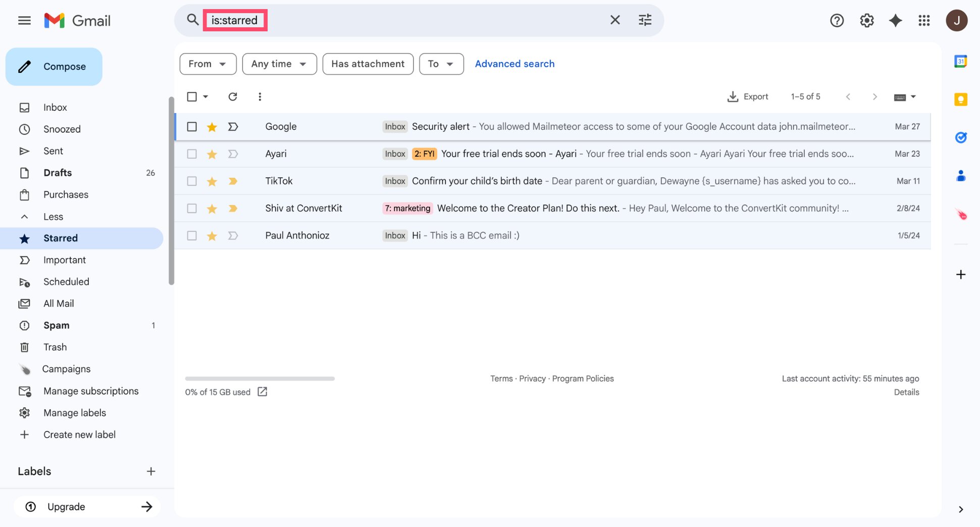The image size is (980, 527).
Task: Export the starred emails
Action: (x=748, y=97)
